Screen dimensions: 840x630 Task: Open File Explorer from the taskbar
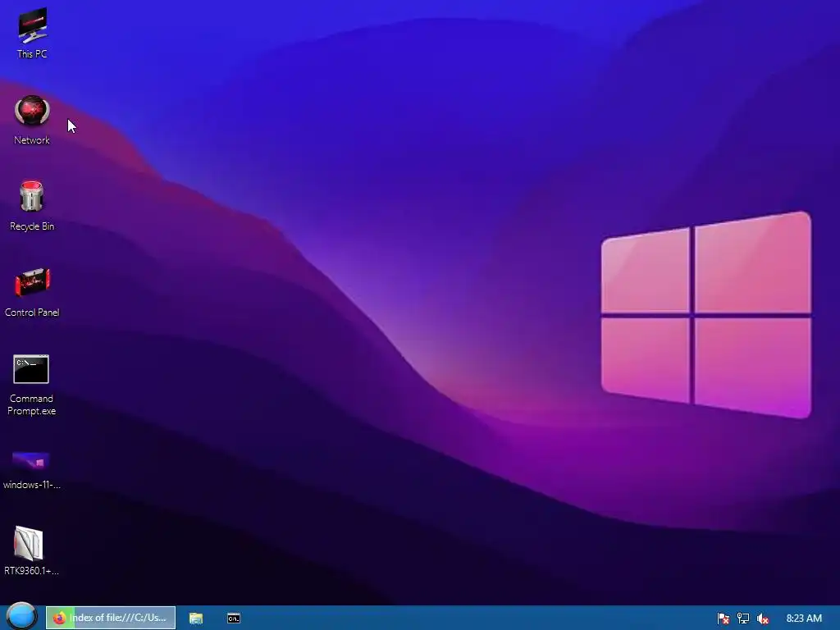196,619
